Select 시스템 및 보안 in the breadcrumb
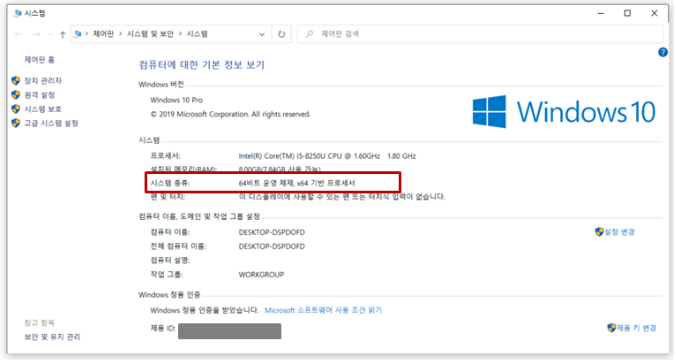The height and width of the screenshot is (360, 676). coord(150,34)
